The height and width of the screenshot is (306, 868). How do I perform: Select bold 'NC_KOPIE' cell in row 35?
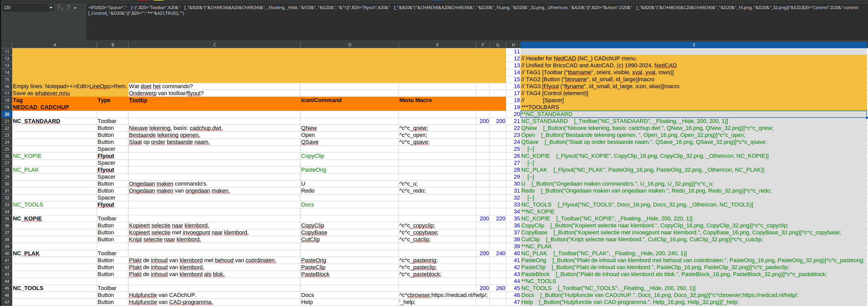click(x=55, y=219)
